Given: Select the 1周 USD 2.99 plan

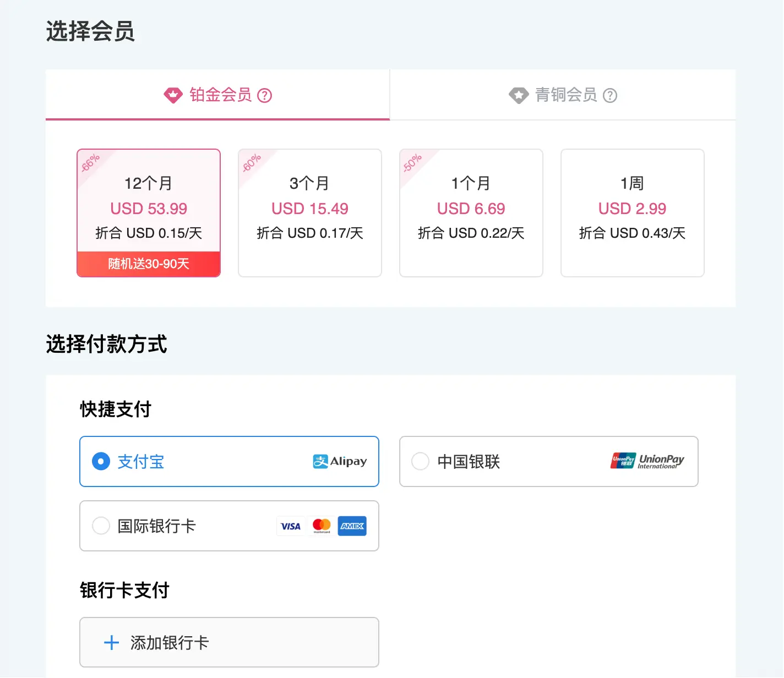Looking at the screenshot, I should click(631, 213).
